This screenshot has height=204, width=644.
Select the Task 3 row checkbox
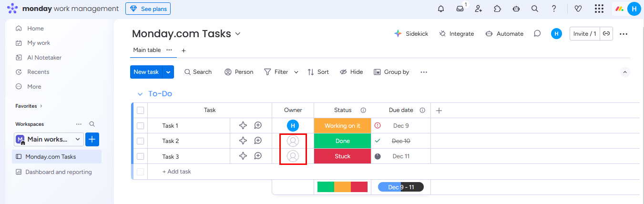(140, 156)
